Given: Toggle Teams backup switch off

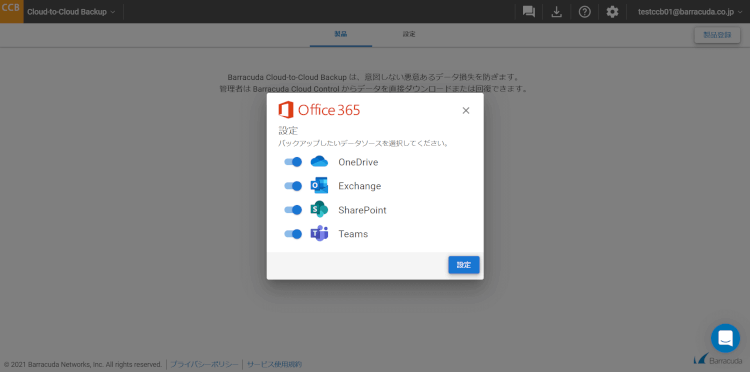Looking at the screenshot, I should pos(293,233).
